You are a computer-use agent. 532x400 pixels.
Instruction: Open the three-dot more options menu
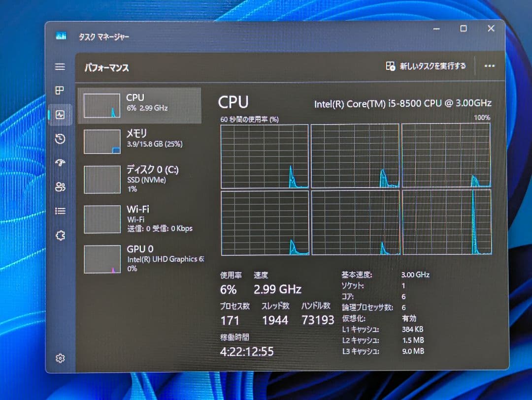489,65
